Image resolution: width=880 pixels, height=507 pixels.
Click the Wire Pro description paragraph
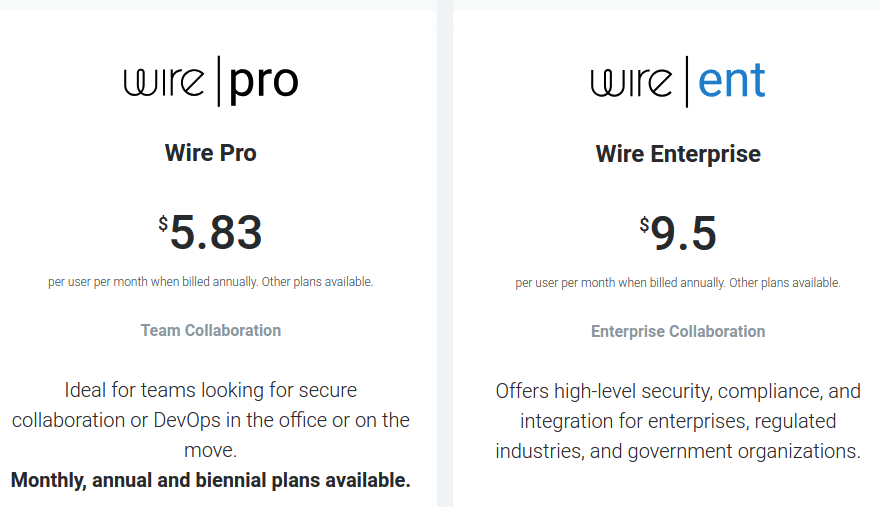point(210,420)
